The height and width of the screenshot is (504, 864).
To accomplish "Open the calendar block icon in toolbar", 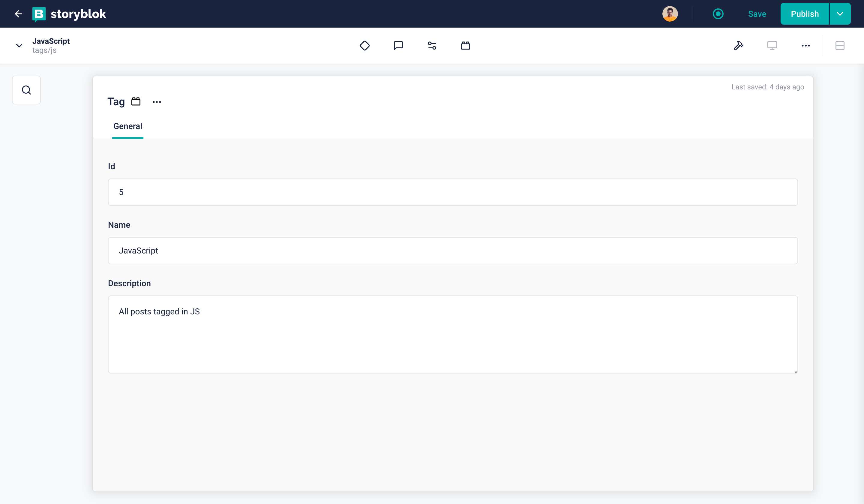I will tap(465, 46).
